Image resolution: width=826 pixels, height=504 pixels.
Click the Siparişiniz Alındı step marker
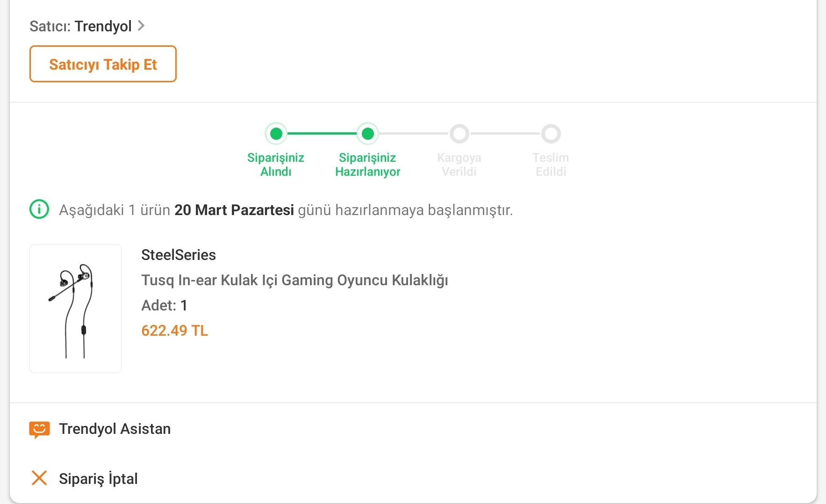pyautogui.click(x=276, y=134)
